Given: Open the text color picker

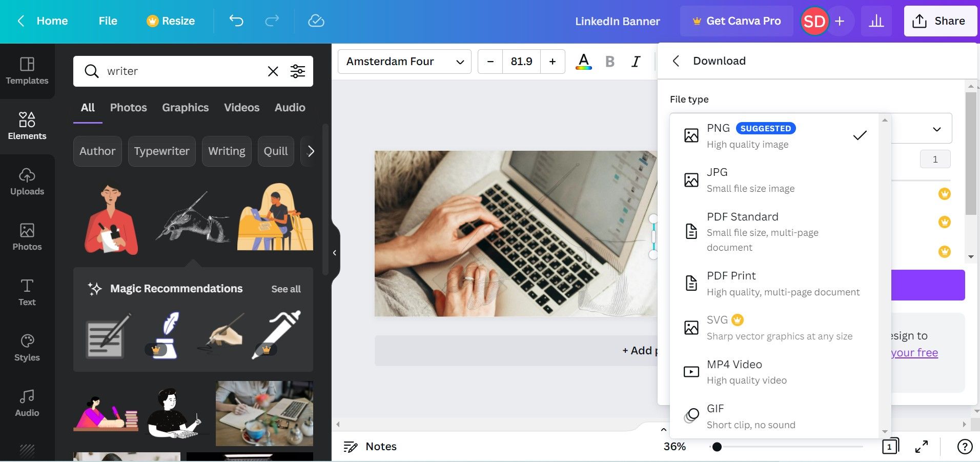Looking at the screenshot, I should [583, 61].
